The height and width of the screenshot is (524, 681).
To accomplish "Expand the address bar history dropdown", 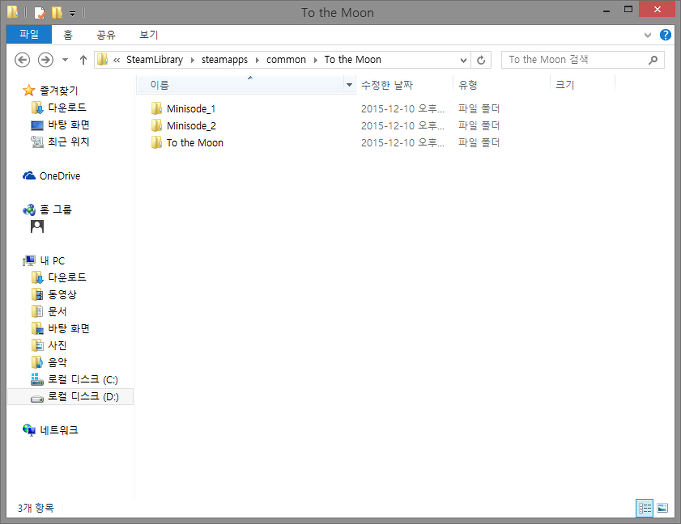I will click(463, 60).
